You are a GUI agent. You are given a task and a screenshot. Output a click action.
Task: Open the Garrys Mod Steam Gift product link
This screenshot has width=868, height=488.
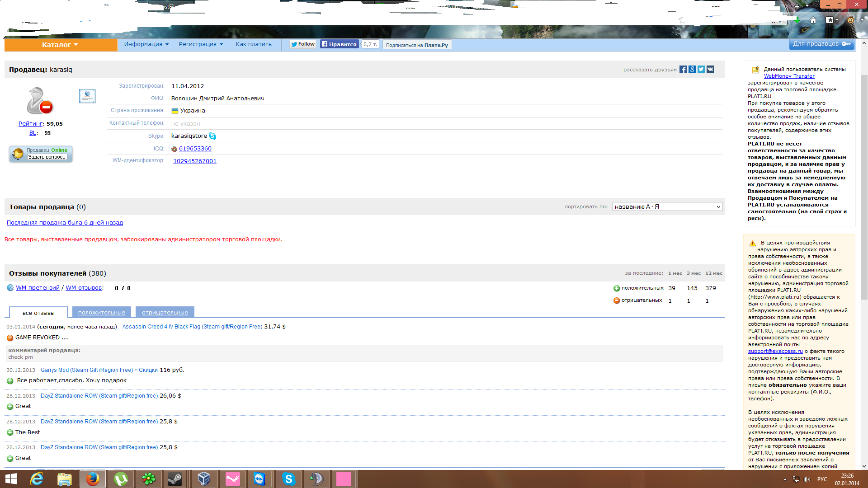point(99,370)
